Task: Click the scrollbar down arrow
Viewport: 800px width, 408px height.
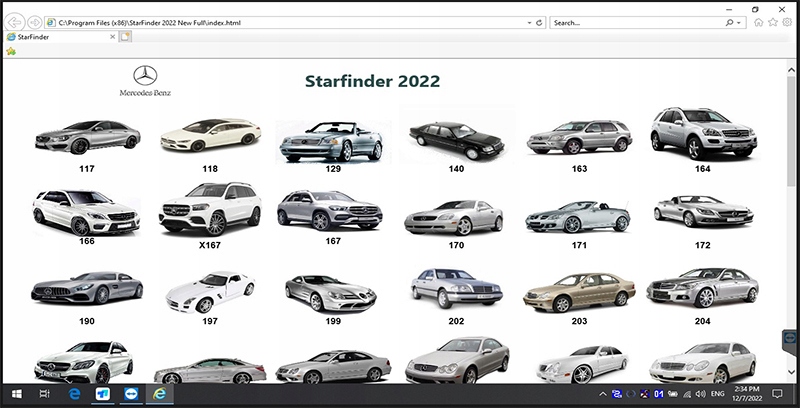Action: point(791,371)
